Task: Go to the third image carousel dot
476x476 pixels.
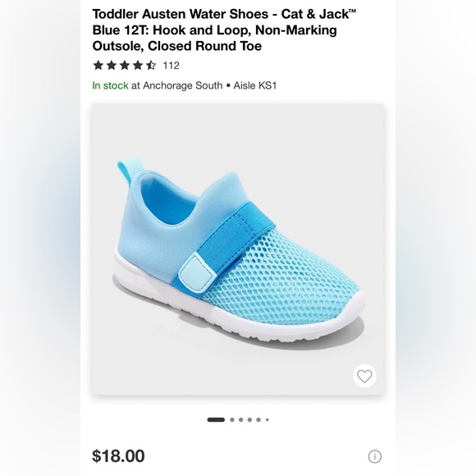Action: [241, 420]
